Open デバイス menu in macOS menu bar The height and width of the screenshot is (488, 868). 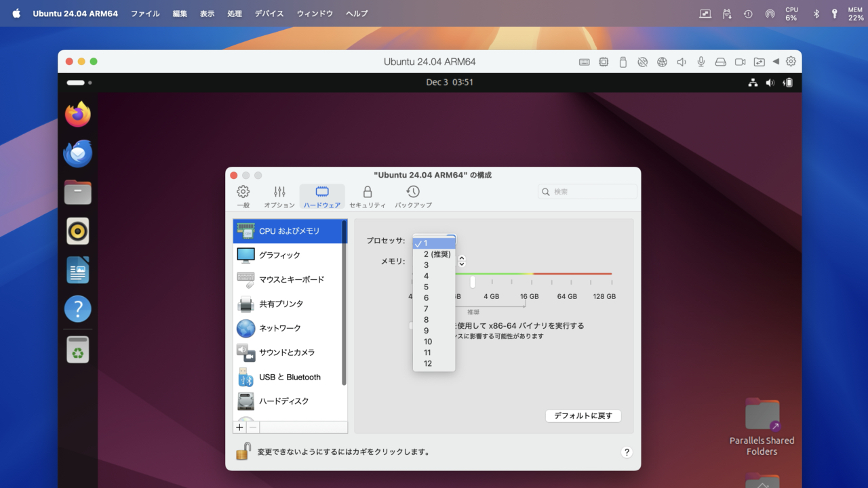click(269, 14)
